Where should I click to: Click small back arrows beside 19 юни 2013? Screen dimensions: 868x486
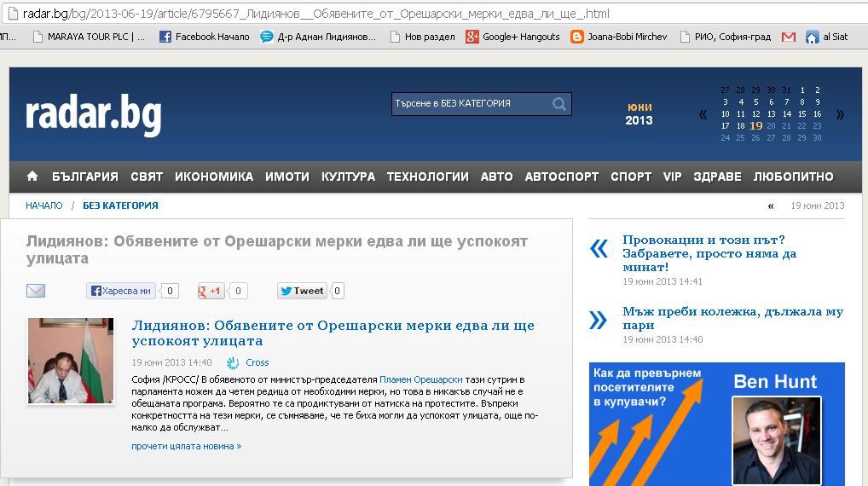[x=771, y=206]
